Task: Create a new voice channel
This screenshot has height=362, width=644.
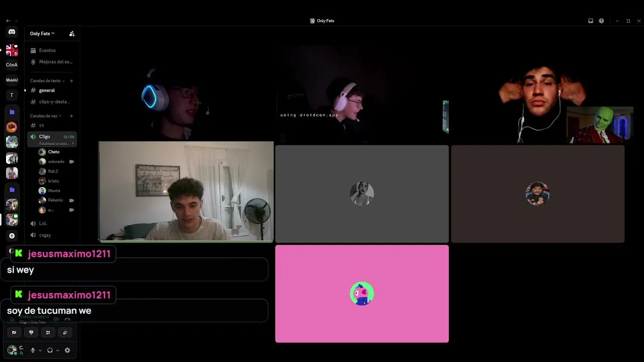Action: click(x=71, y=116)
